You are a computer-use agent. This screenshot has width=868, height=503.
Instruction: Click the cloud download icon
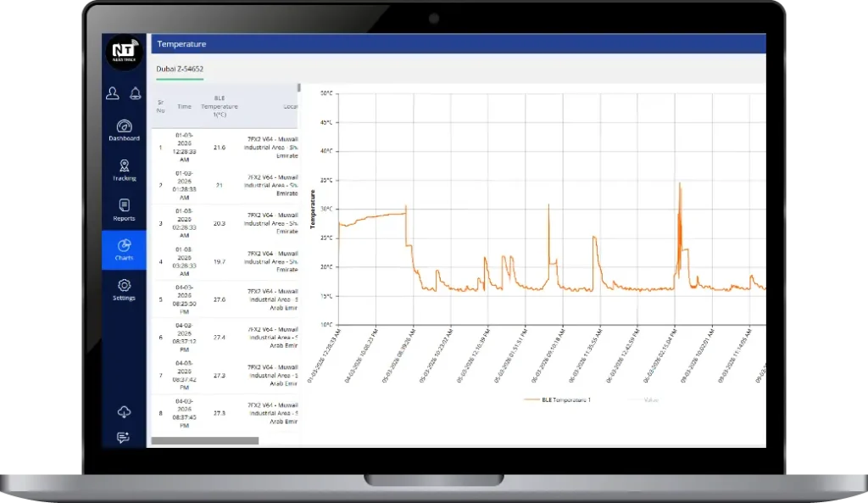pyautogui.click(x=124, y=412)
